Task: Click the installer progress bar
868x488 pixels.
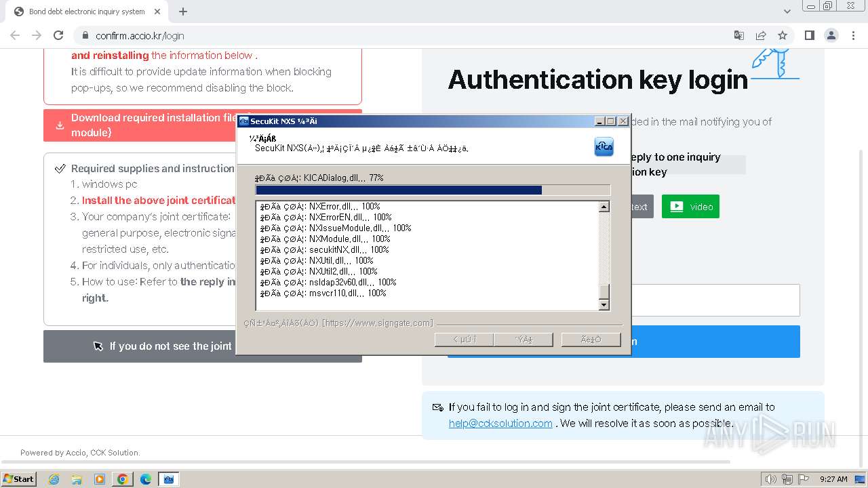Action: click(x=433, y=190)
